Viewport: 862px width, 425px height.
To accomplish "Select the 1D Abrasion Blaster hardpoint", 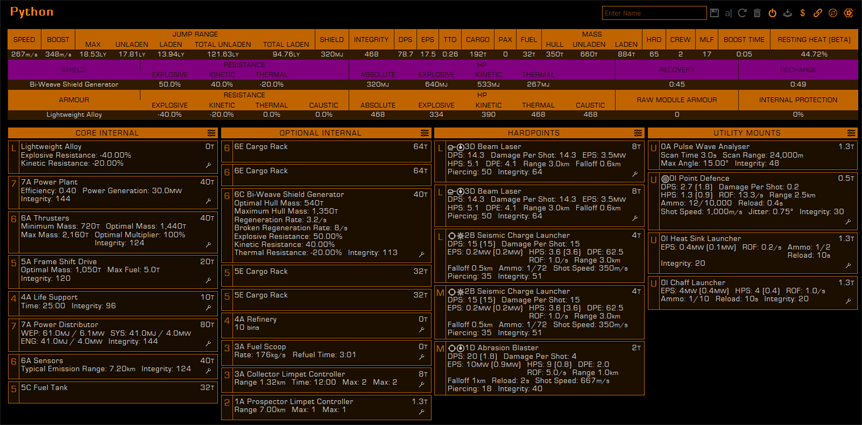I will (x=539, y=368).
